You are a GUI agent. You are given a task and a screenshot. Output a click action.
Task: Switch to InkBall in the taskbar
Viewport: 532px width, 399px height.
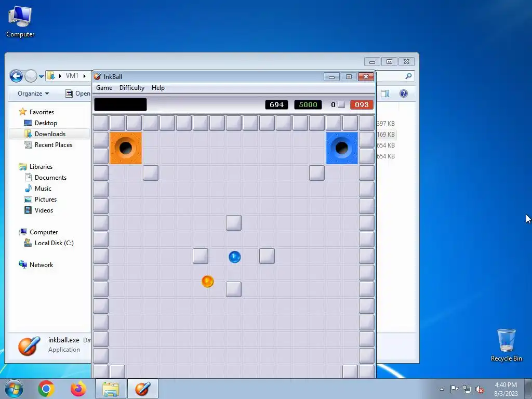[143, 389]
